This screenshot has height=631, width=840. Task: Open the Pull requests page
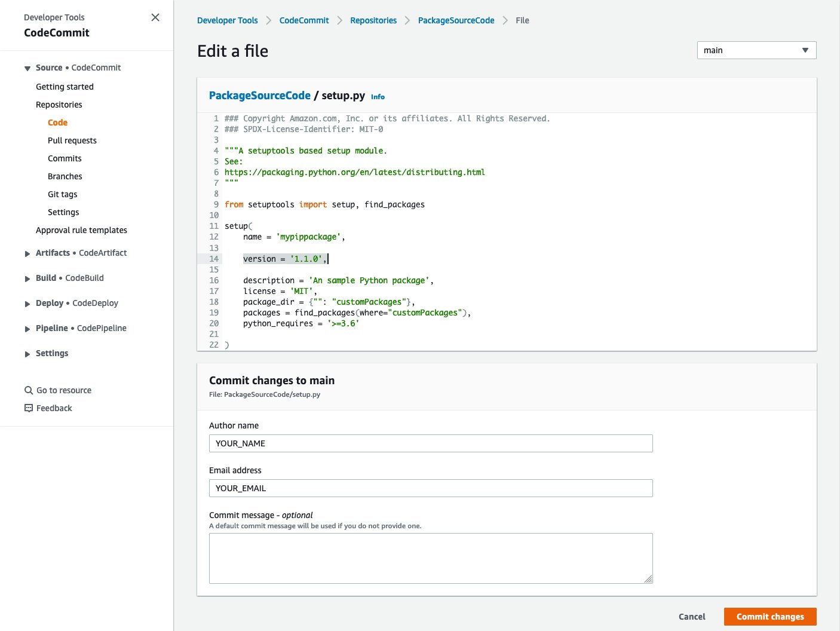(x=72, y=140)
